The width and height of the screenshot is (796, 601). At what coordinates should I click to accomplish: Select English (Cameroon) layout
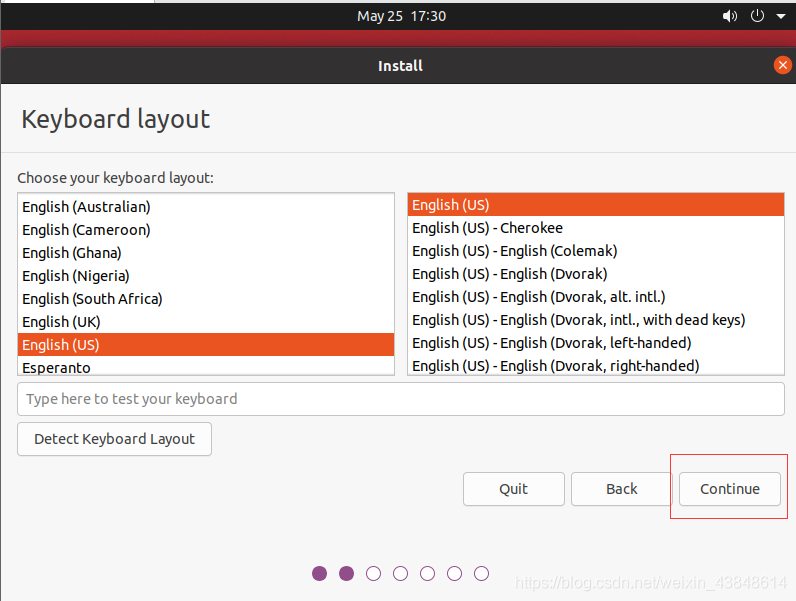click(x=206, y=230)
